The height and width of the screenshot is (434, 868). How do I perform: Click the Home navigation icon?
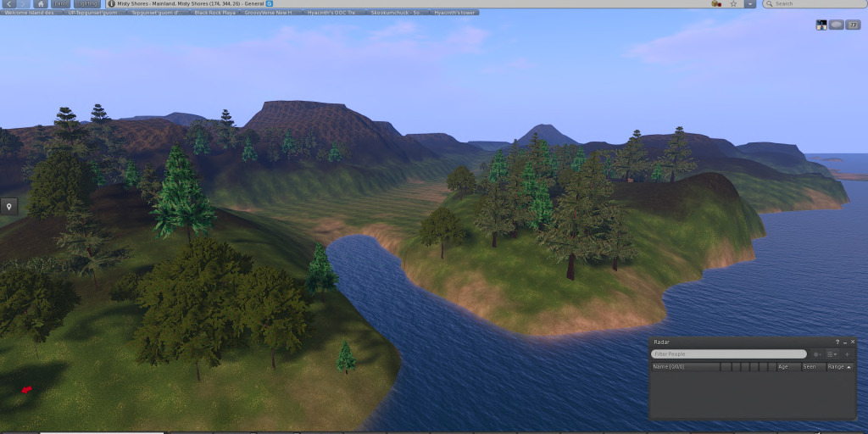[40, 4]
